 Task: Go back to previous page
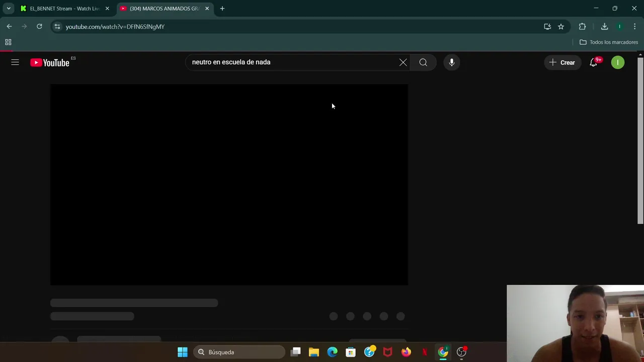(9, 27)
